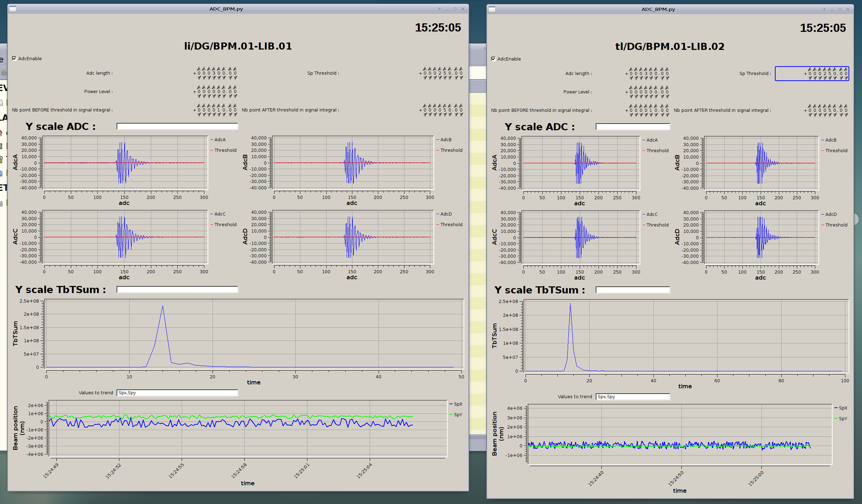
Task: Toggle AdcA curve via legend in LIB.01 plot
Action: 220,140
